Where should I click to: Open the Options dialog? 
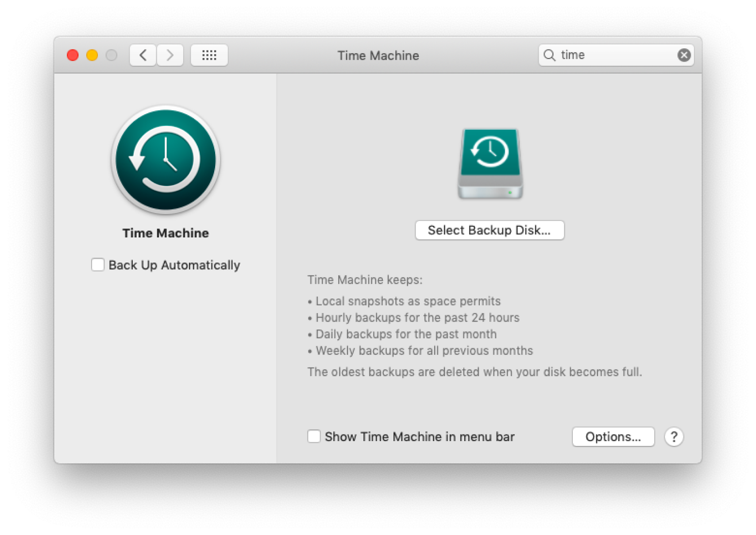tap(613, 437)
